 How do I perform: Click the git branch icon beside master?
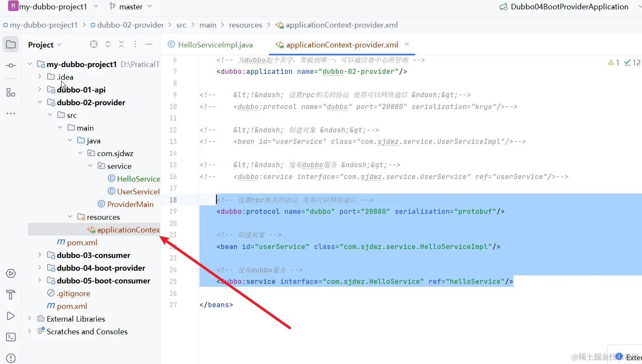coord(112,6)
